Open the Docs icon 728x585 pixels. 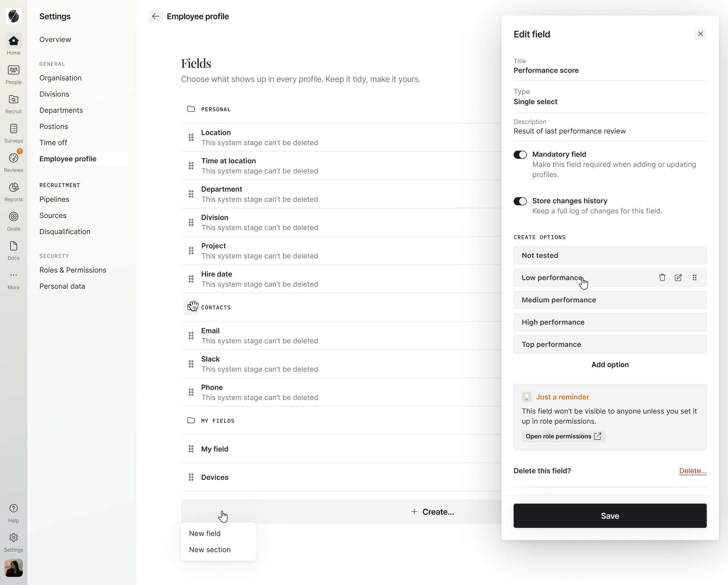tap(13, 246)
